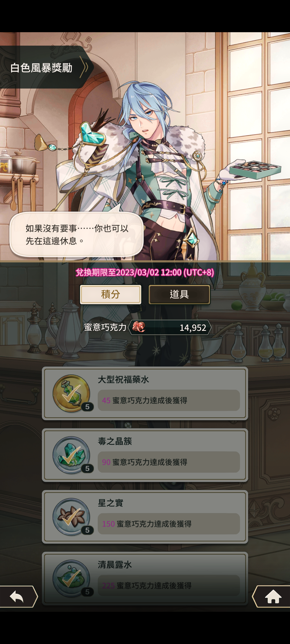Image resolution: width=290 pixels, height=644 pixels.
Task: Tap the 蜜意巧克力 chocolate currency icon
Action: click(139, 327)
